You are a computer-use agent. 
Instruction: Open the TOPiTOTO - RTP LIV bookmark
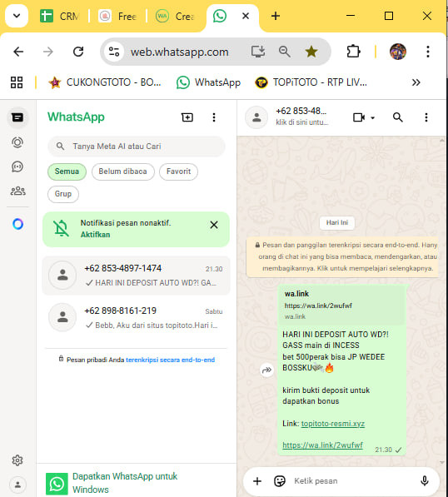click(x=311, y=82)
